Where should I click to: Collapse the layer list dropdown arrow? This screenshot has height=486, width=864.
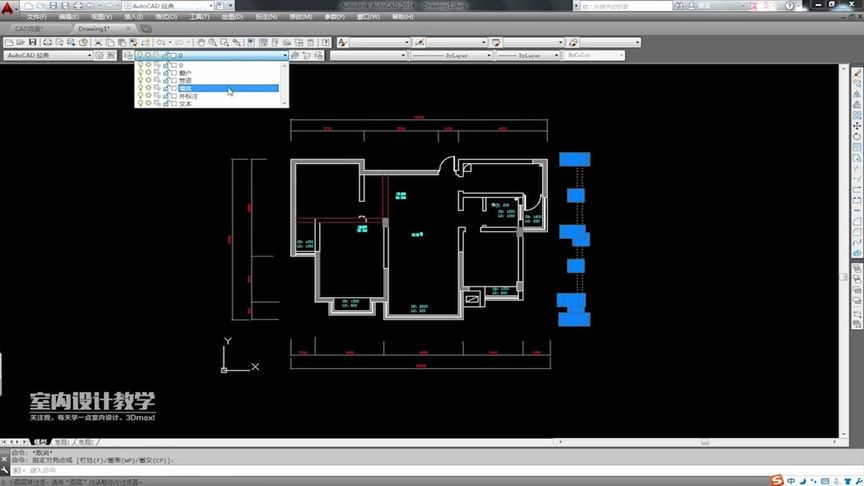coord(285,55)
